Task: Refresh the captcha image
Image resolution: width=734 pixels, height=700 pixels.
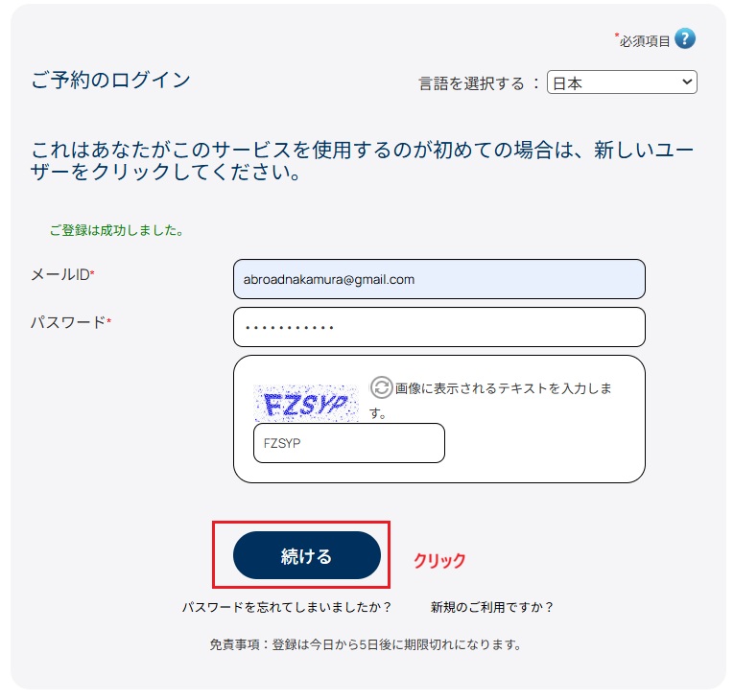Action: (381, 387)
